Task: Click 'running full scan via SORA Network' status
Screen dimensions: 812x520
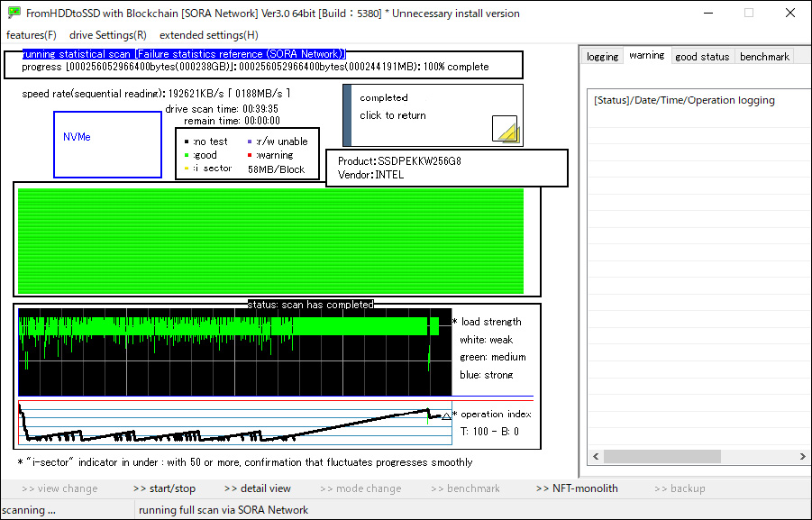Action: click(x=224, y=510)
